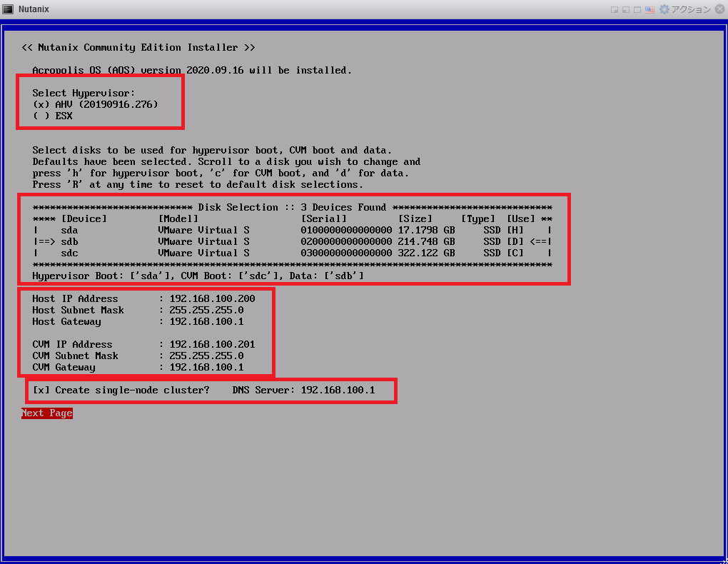Click the second console size icon in title bar
Screen dimensions: 728x564
coord(626,9)
